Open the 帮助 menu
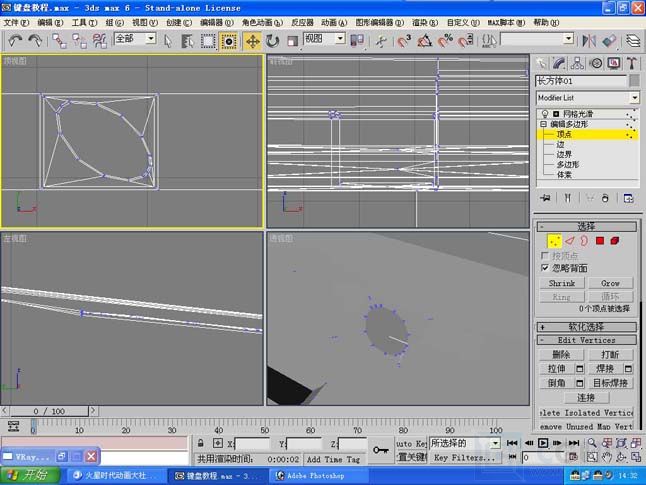This screenshot has height=485, width=646. [546, 22]
